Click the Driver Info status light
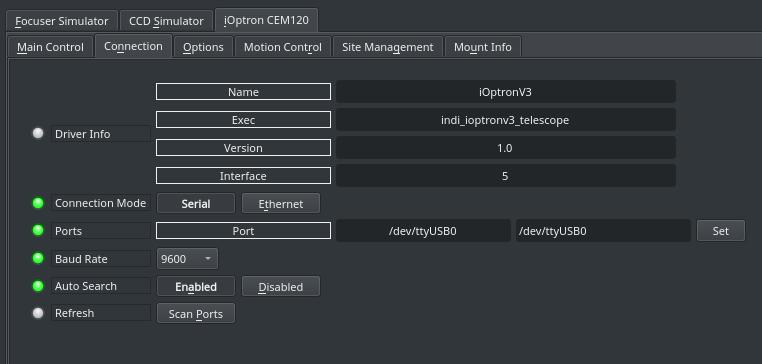Viewport: 762px width, 364px height. (38, 133)
